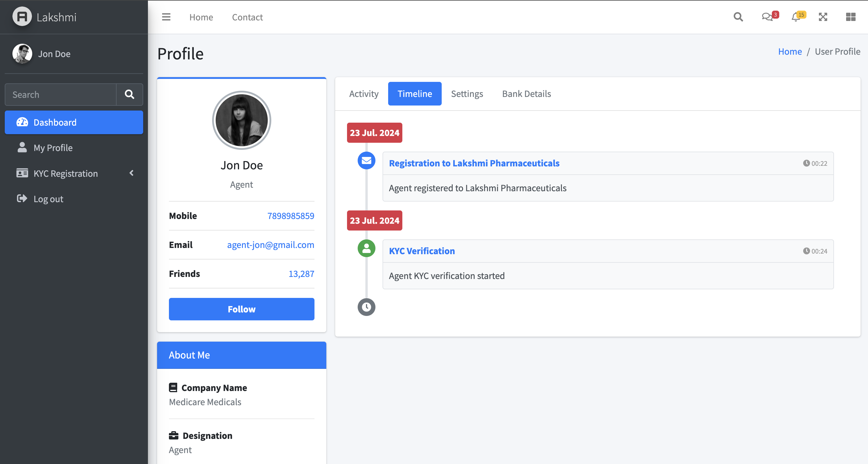This screenshot has width=868, height=464.
Task: Click the blue envelope timeline icon
Action: [x=366, y=160]
